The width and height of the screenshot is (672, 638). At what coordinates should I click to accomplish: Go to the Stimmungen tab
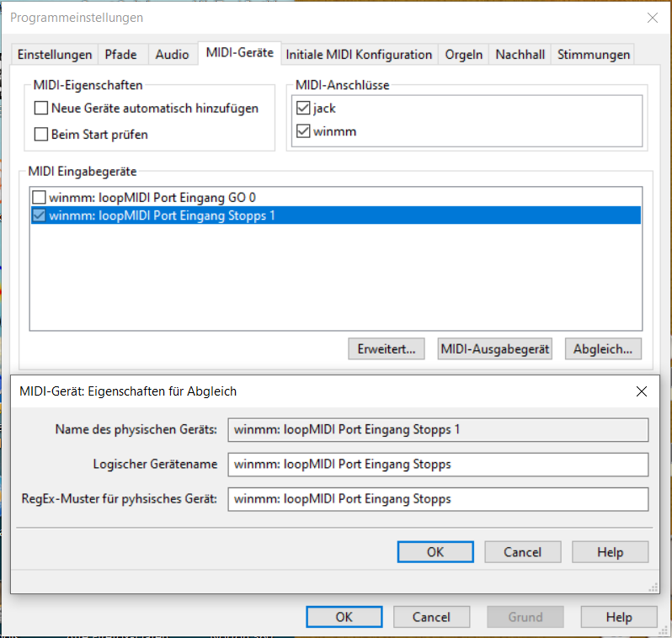coord(593,55)
